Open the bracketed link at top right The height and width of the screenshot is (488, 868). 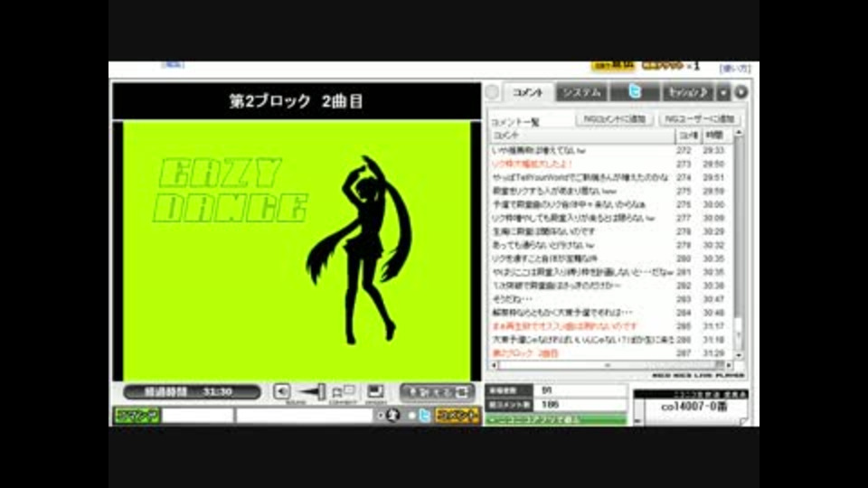point(735,68)
